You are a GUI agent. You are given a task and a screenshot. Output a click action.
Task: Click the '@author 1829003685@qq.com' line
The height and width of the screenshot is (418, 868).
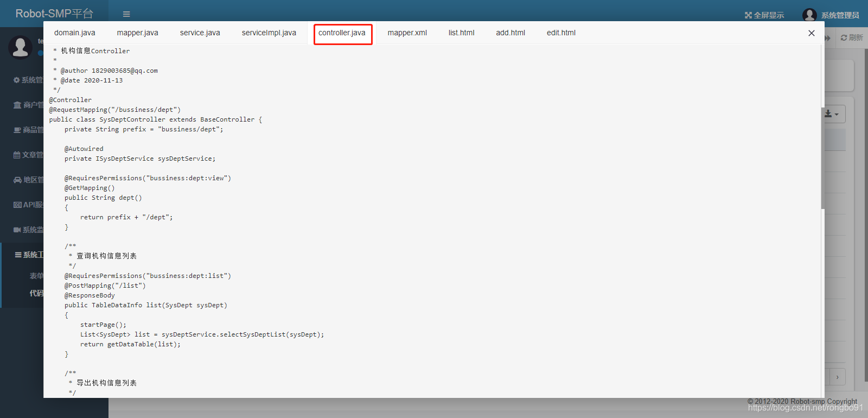[x=105, y=71]
